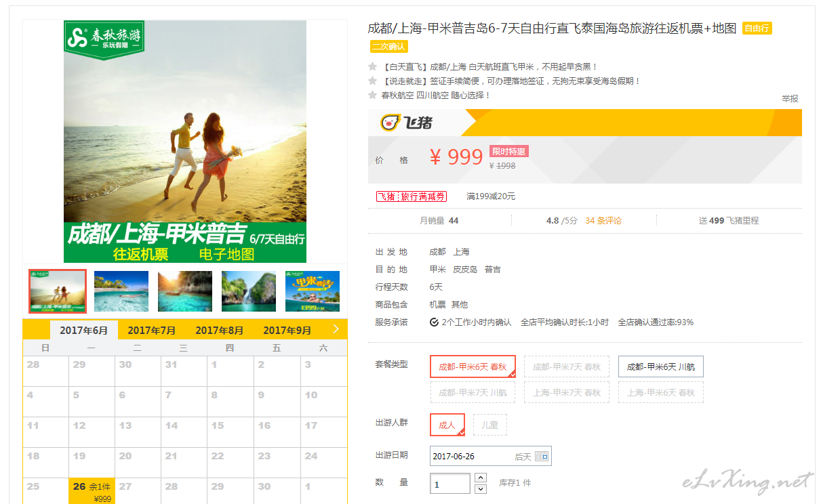Image resolution: width=821 pixels, height=504 pixels.
Task: Select the fifth thumbnail, the 甲米普吉 promo
Action: [313, 291]
